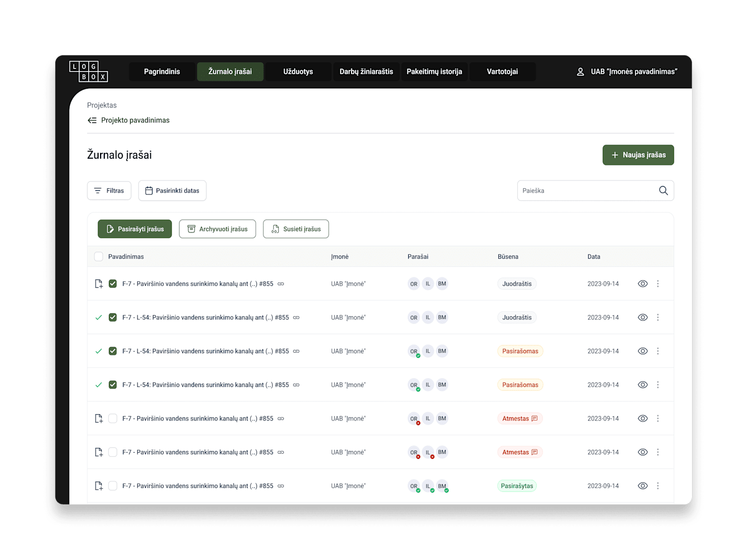Click checkmark icon on L-54 Juodraštis row
Viewport: 747px width, 560px height.
click(99, 317)
